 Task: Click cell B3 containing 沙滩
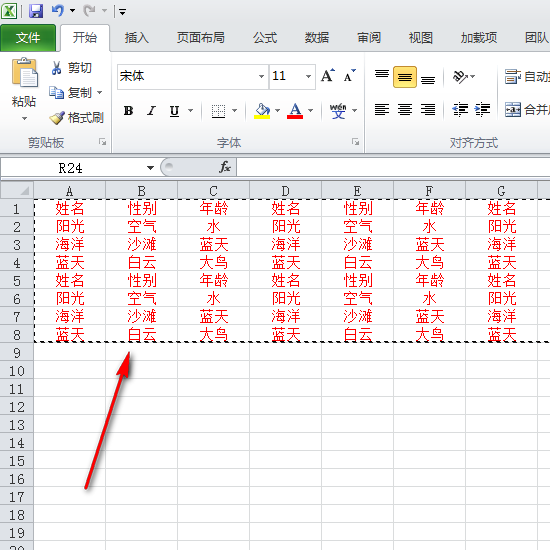point(142,244)
